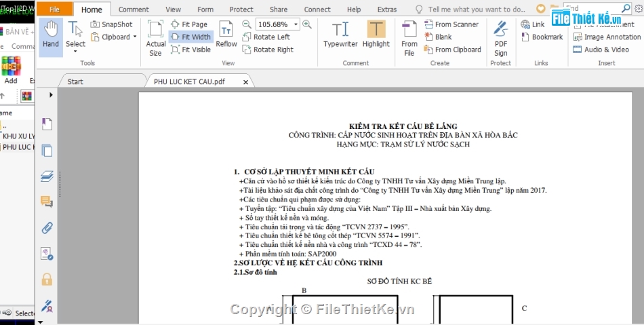Click the Clipboard button in Tools
Screen dimensions: 644x325
pos(110,37)
